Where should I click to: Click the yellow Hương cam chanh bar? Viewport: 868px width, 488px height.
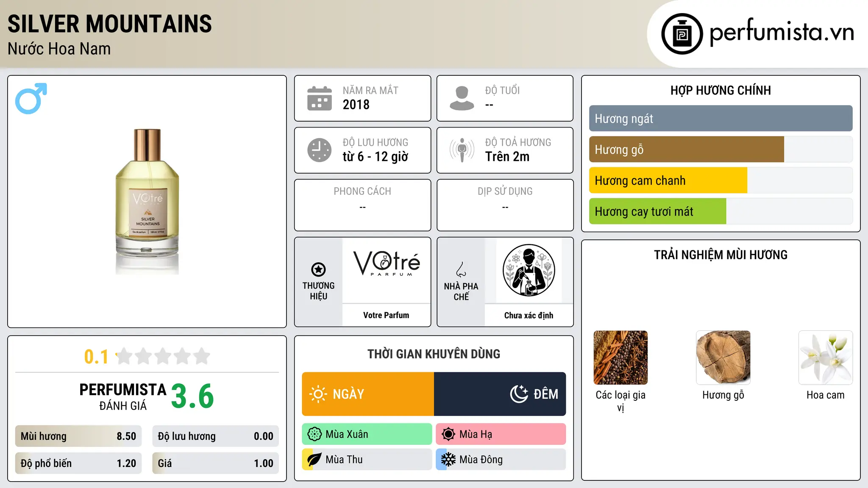(668, 180)
